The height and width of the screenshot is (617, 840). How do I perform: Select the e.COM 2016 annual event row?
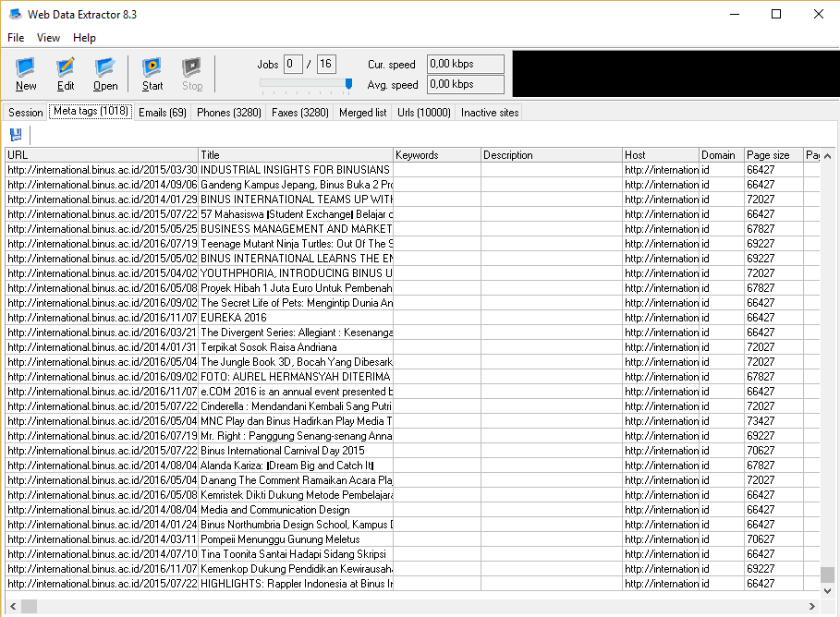coord(412,392)
